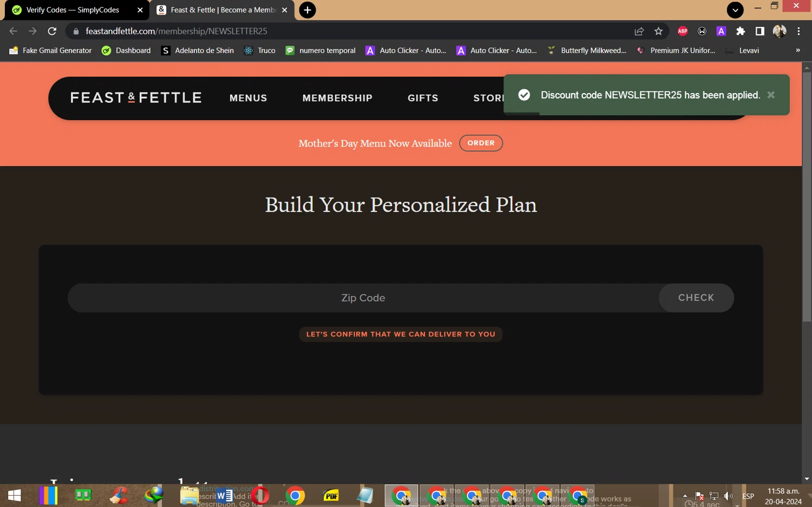Image resolution: width=812 pixels, height=507 pixels.
Task: Open the Butterfly Milkweed bookmark
Action: point(587,50)
